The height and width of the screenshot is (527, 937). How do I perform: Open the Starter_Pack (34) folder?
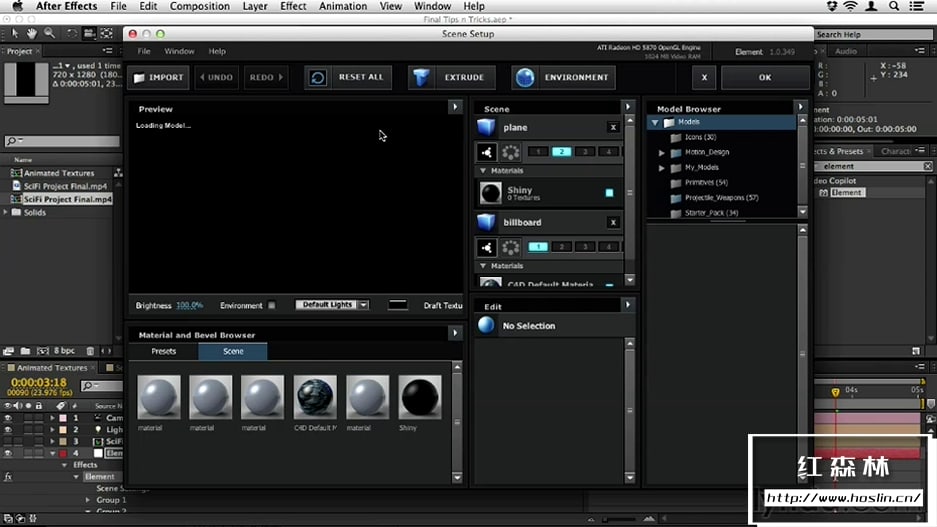pos(711,213)
